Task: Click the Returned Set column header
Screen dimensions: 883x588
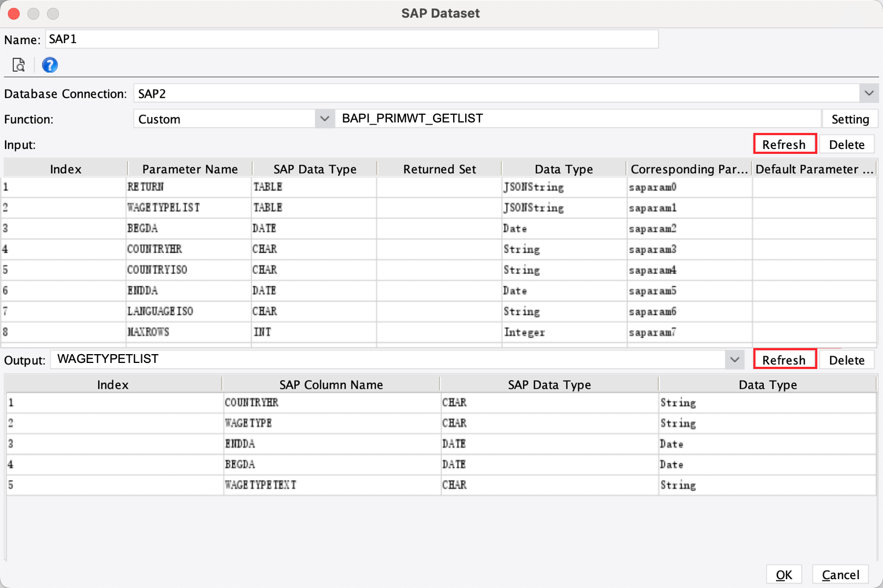Action: [439, 169]
